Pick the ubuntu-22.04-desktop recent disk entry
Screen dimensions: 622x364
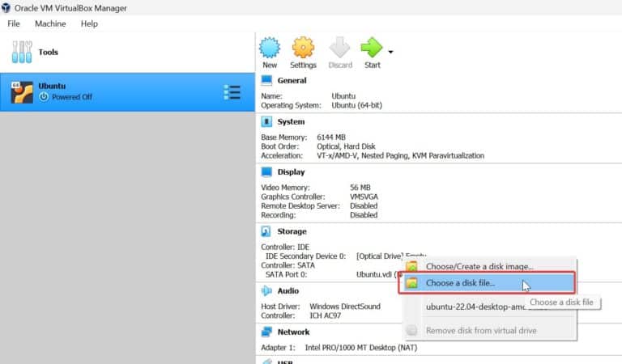click(x=474, y=307)
